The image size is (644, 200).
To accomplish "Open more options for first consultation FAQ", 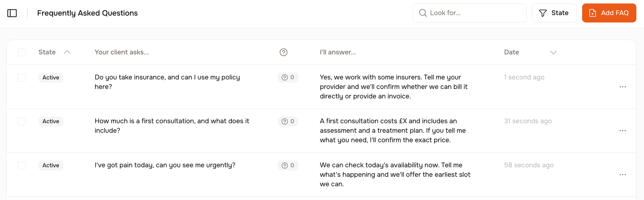I will coord(622,131).
